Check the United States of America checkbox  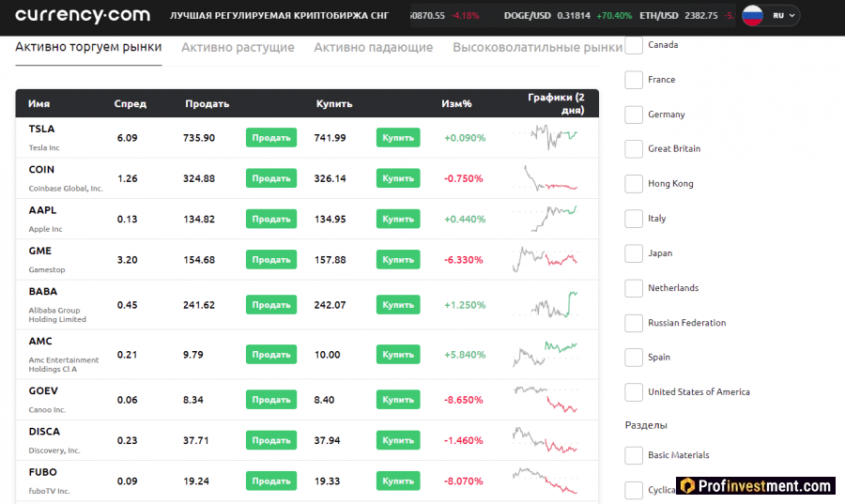coord(634,392)
